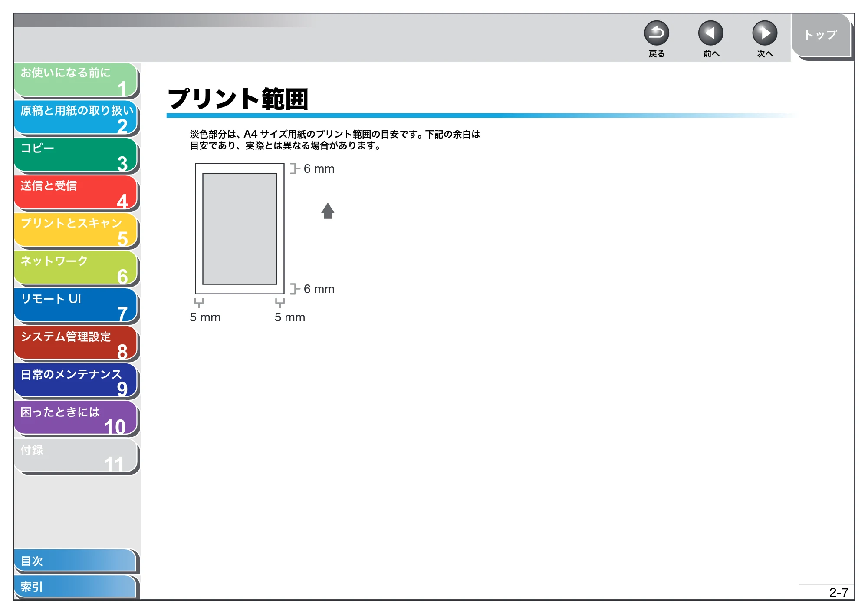
Task: Click the top 6 mm margin label
Action: (x=319, y=168)
